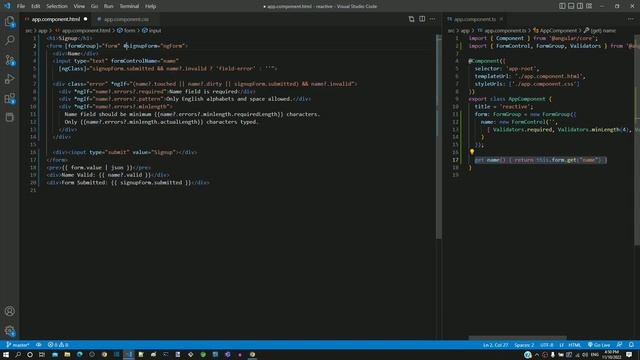The height and width of the screenshot is (360, 640).
Task: Split the left editor to the right
Action: pyautogui.click(x=422, y=19)
